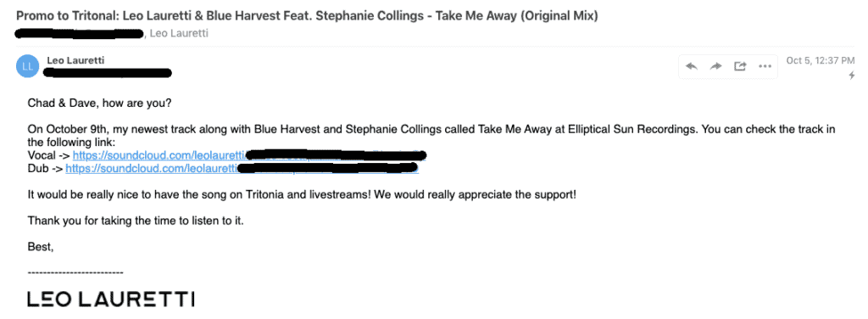Click the redacted part of the Dub link
Image resolution: width=868 pixels, height=319 pixels.
[x=328, y=167]
